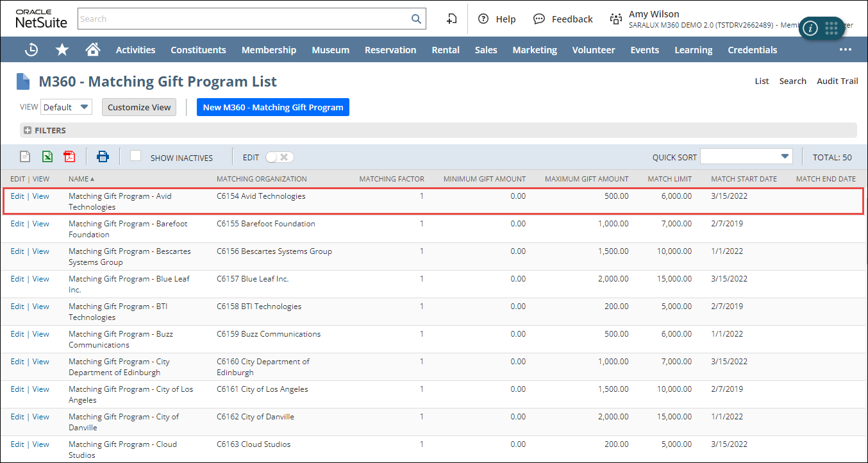Open the Volunteer menu

[593, 50]
